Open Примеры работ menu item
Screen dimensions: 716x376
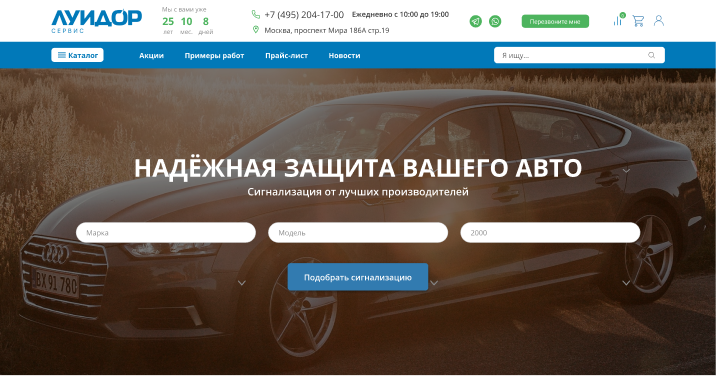pyautogui.click(x=214, y=55)
